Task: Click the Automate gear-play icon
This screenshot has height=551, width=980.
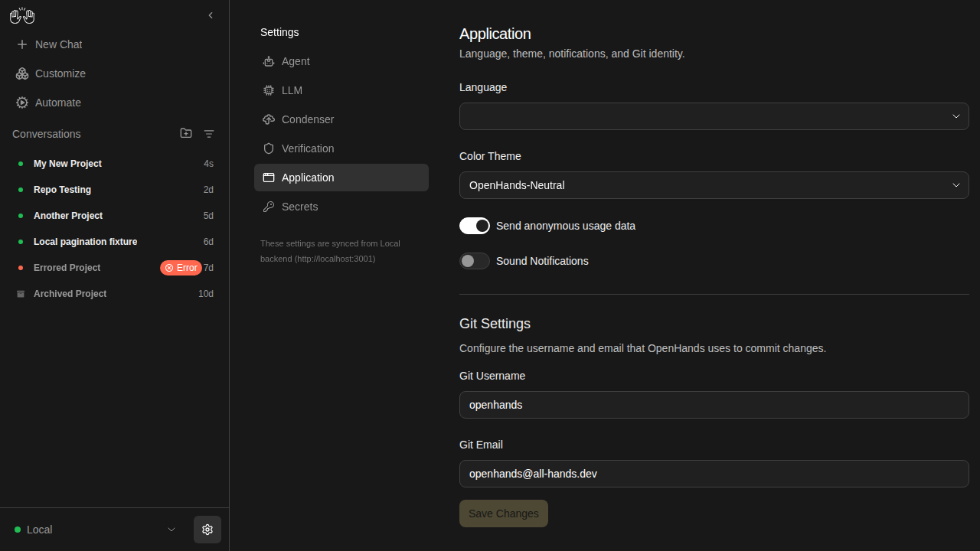Action: pyautogui.click(x=22, y=103)
